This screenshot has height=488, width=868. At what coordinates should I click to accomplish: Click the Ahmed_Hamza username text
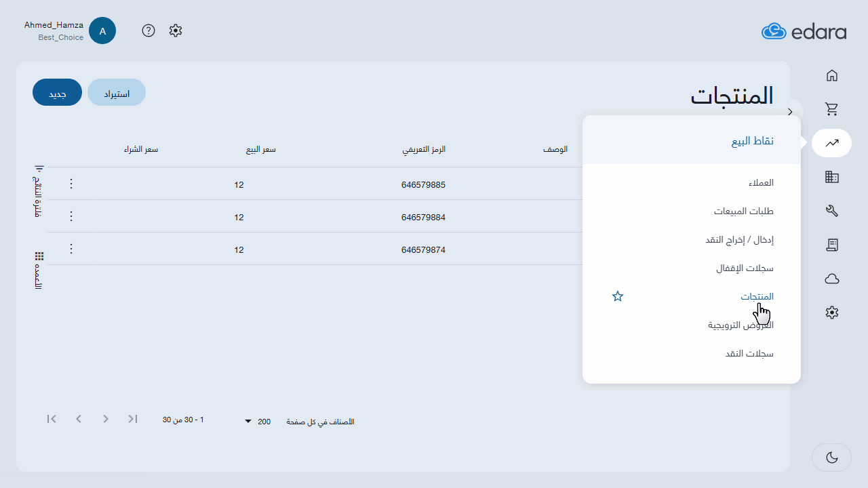click(x=54, y=25)
